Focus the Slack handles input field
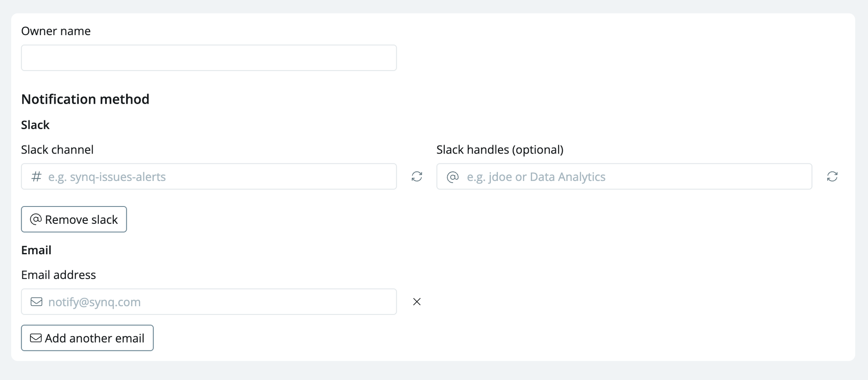Screen dimensions: 868x380 (624, 177)
